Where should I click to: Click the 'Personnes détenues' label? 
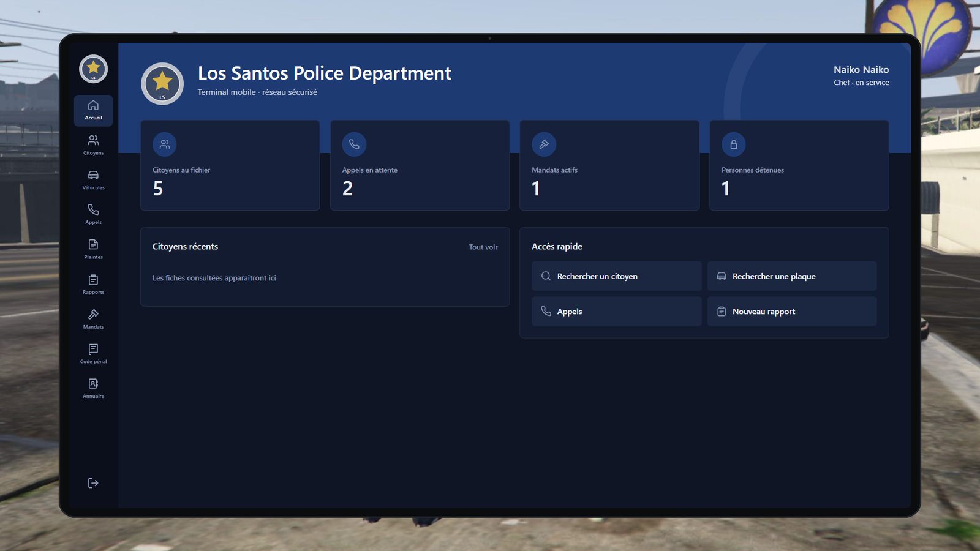pos(753,170)
